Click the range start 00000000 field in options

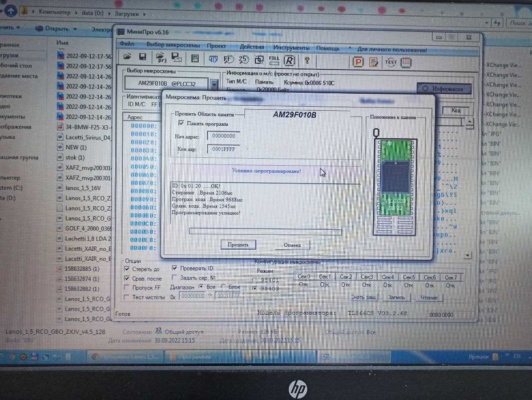click(x=193, y=296)
